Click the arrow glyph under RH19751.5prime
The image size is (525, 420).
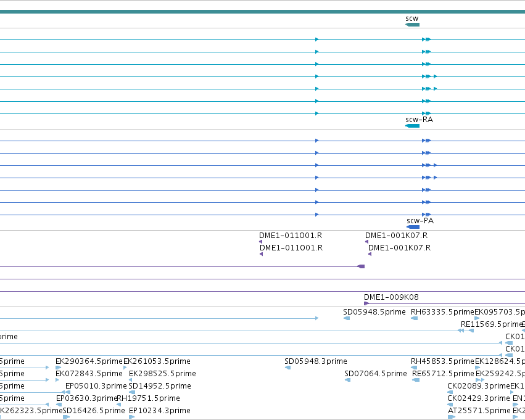pyautogui.click(x=119, y=405)
